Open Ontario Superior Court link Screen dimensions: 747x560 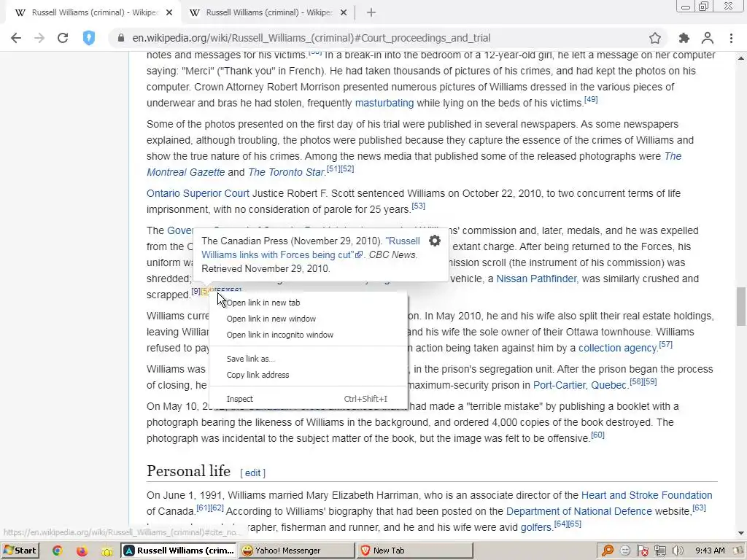click(198, 194)
